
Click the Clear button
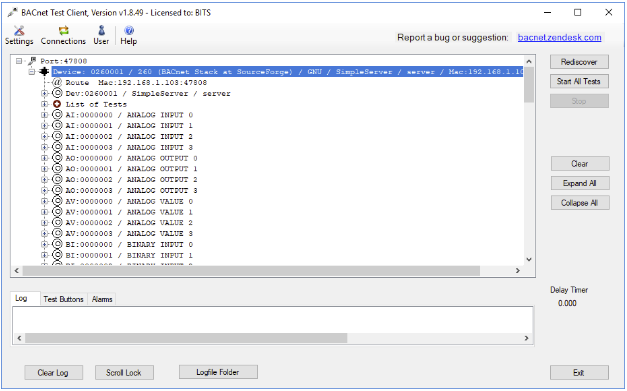[580, 164]
